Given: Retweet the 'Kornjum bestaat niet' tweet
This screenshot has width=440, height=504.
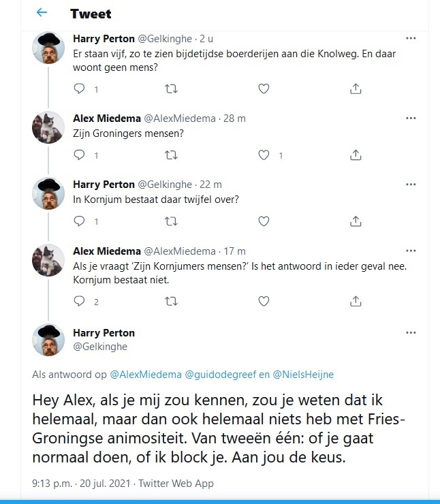Looking at the screenshot, I should pos(172,301).
